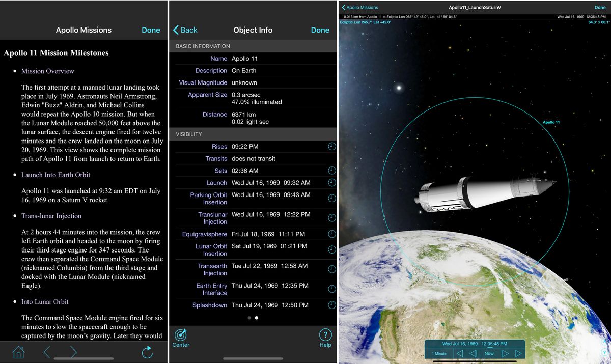This screenshot has height=364, width=611.
Task: Open the Mission Overview link
Action: coord(48,71)
